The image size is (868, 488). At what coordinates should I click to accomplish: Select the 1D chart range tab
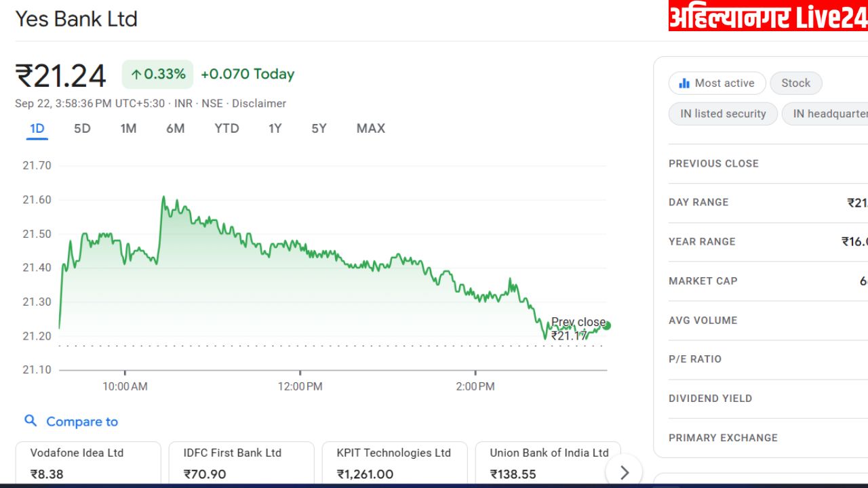37,128
